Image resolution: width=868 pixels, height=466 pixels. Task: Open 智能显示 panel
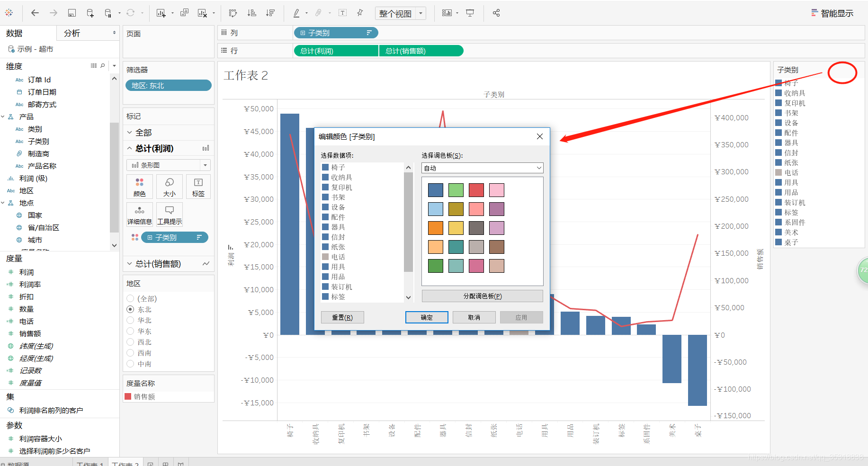point(832,13)
